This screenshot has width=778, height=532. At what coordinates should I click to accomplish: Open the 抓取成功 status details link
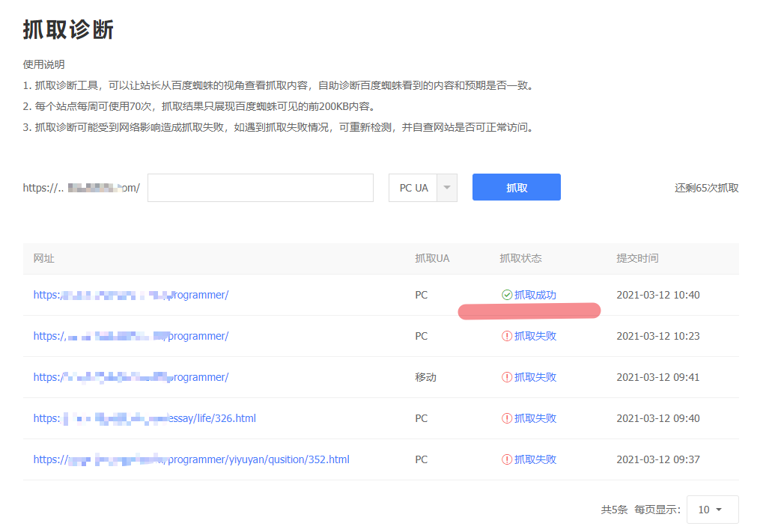pos(535,295)
